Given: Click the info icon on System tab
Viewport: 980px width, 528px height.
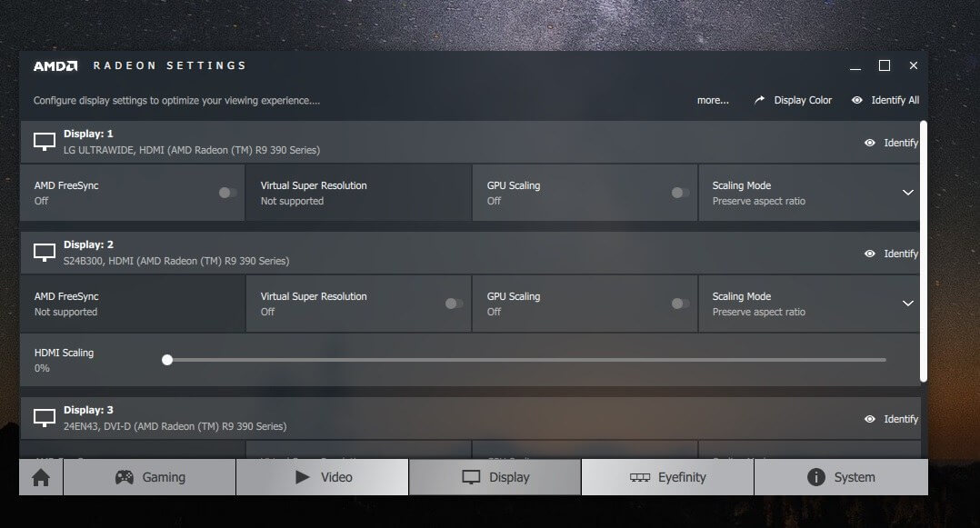Looking at the screenshot, I should [815, 477].
